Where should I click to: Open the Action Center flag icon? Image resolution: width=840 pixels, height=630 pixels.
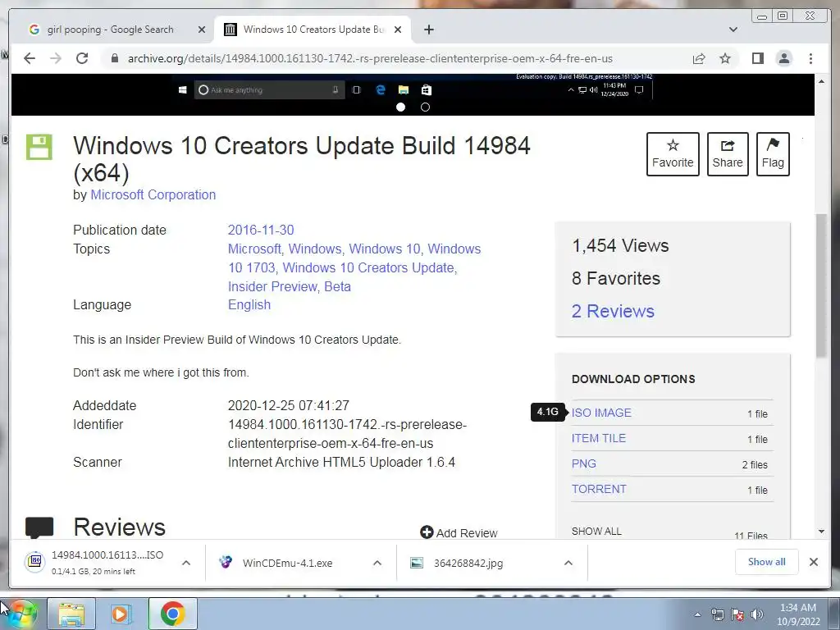click(737, 614)
